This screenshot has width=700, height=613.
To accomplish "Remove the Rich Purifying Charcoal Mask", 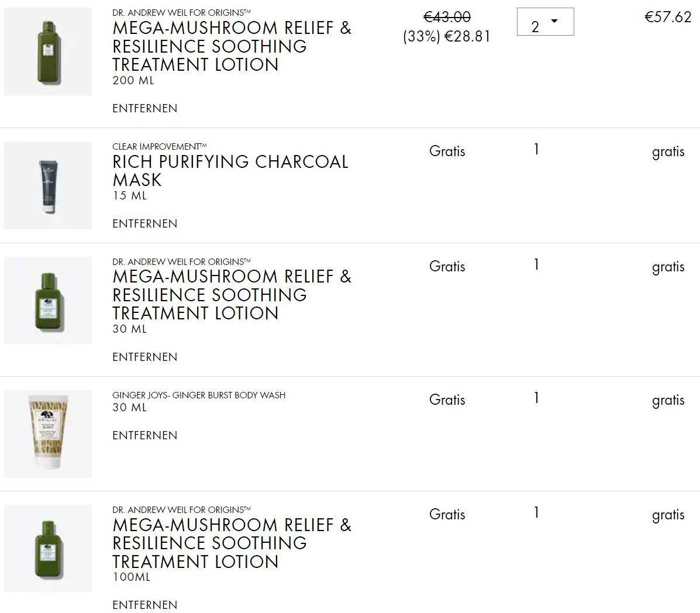I will click(144, 223).
